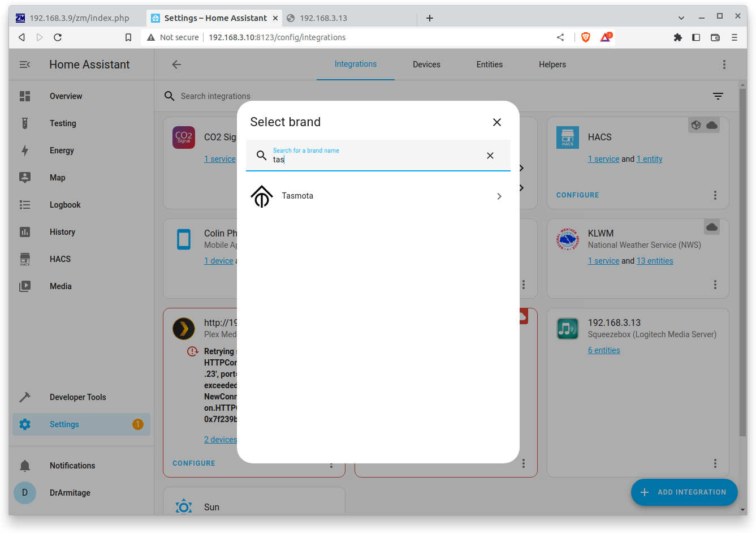Open HACS 1 service link
756x533 pixels.
(x=603, y=159)
